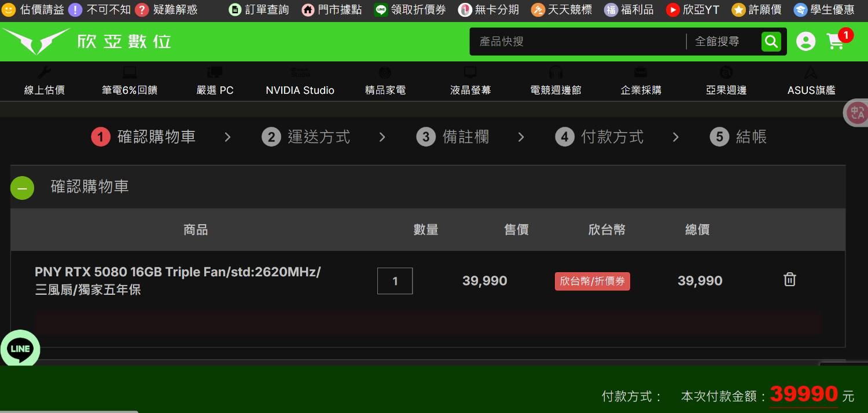Open 不可不知 info link
Screen dimensions: 868x413
point(100,9)
